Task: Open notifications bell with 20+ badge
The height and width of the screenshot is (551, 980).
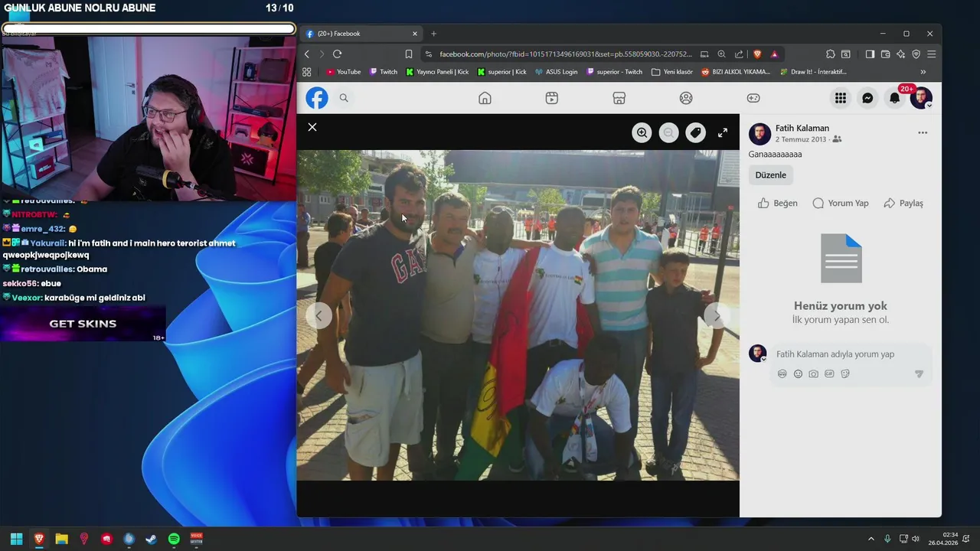Action: point(894,98)
